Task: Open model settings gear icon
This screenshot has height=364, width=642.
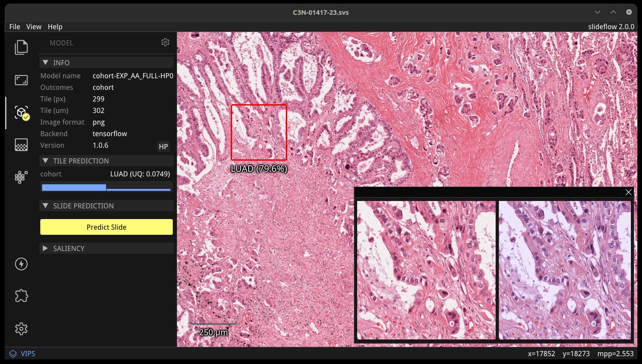Action: tap(165, 42)
